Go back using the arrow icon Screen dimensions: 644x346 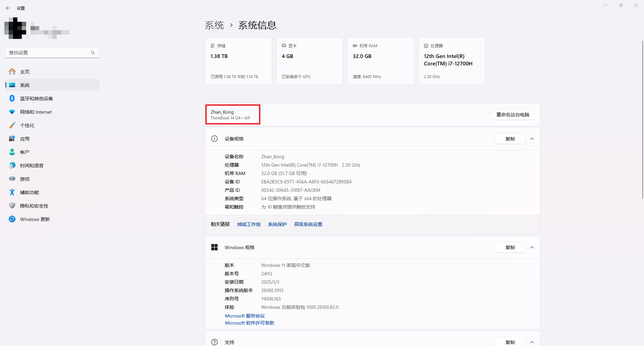pyautogui.click(x=8, y=8)
